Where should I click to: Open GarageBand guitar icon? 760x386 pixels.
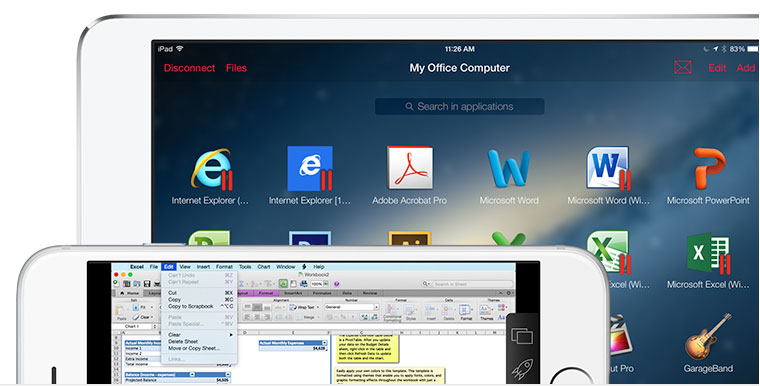tap(708, 337)
